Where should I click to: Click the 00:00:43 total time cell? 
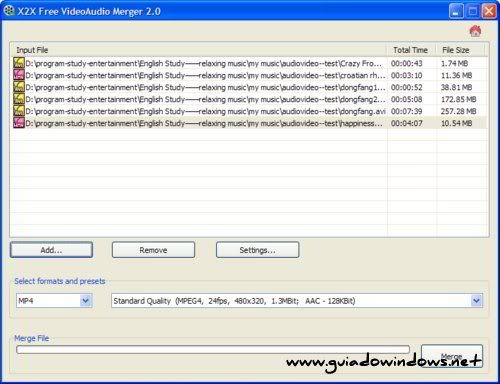pyautogui.click(x=407, y=63)
